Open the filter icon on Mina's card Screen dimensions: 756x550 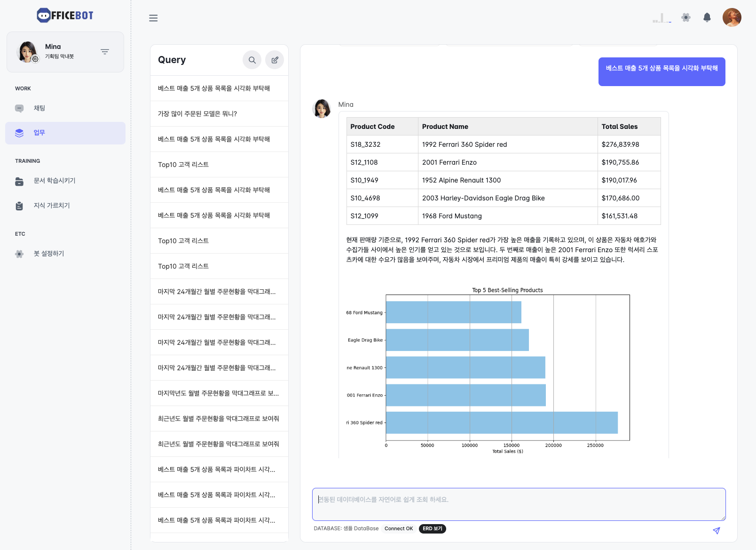click(105, 52)
